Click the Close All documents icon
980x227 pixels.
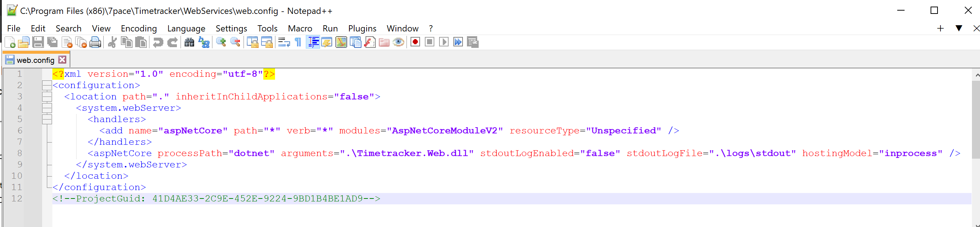(x=81, y=42)
